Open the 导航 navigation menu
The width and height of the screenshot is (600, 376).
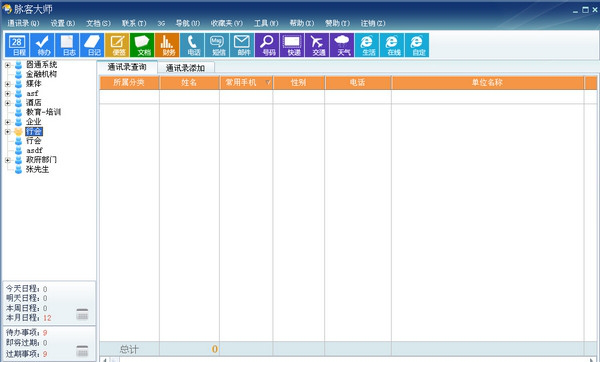[188, 23]
